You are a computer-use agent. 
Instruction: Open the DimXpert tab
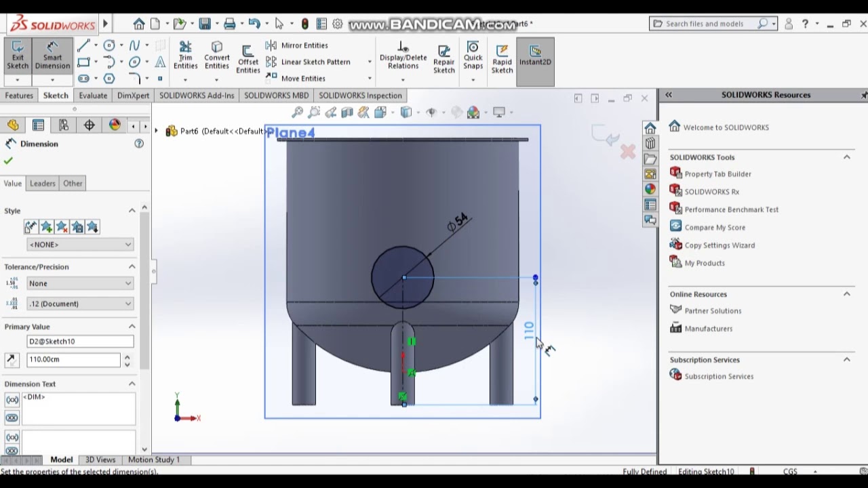[133, 96]
